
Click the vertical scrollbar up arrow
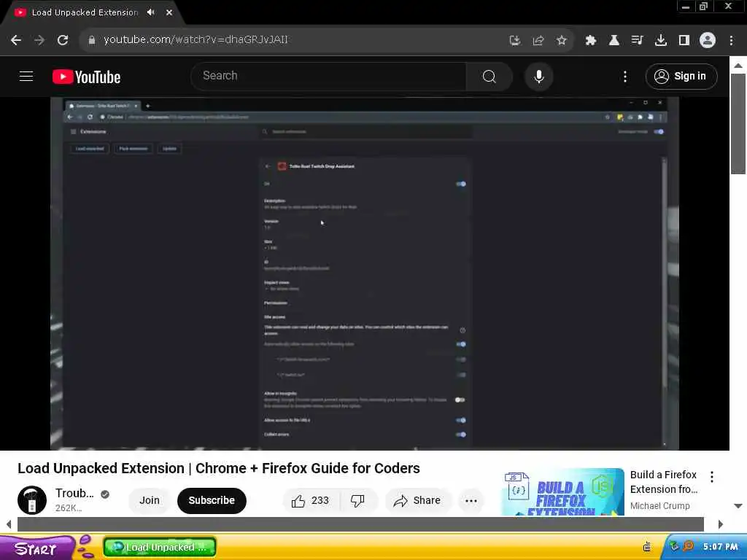(738, 65)
